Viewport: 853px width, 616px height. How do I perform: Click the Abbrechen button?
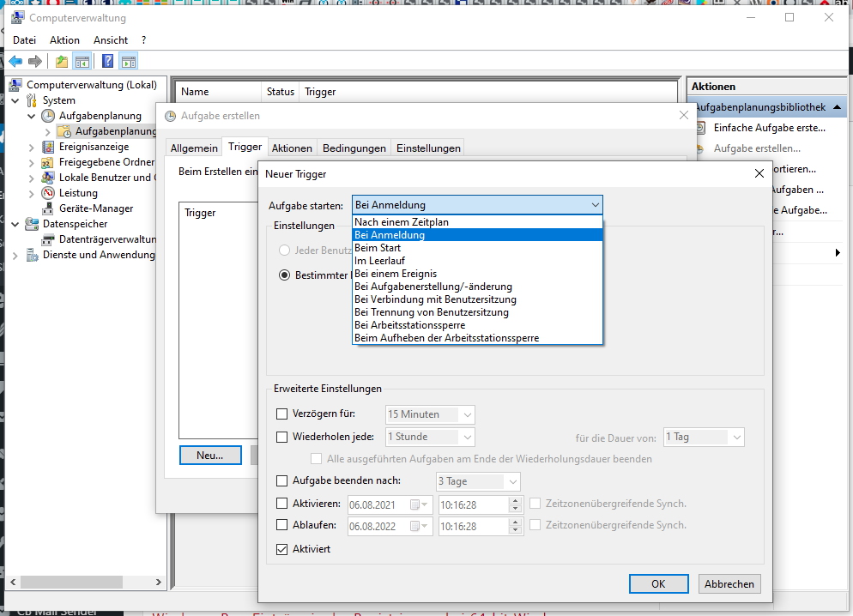tap(729, 583)
